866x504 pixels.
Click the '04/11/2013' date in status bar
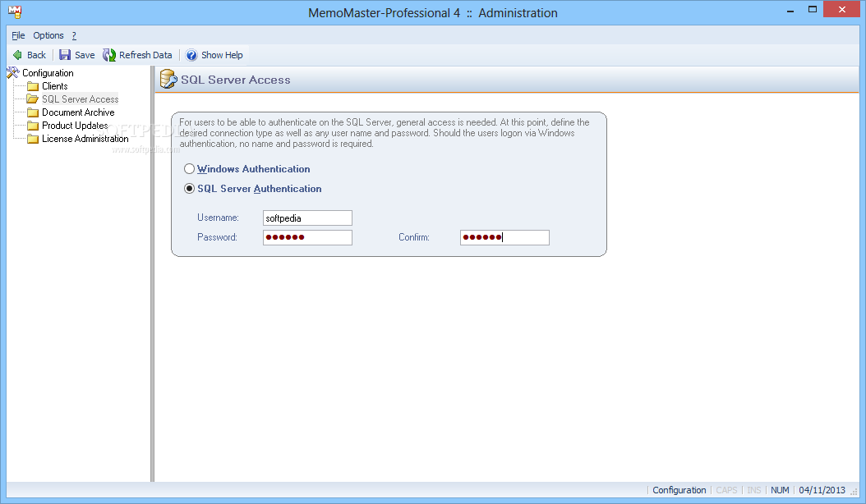[x=822, y=490]
